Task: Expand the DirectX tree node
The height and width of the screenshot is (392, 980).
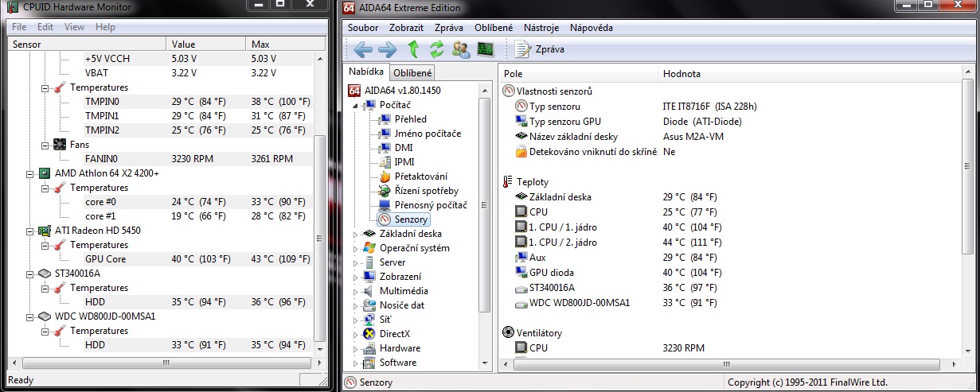Action: pos(356,334)
